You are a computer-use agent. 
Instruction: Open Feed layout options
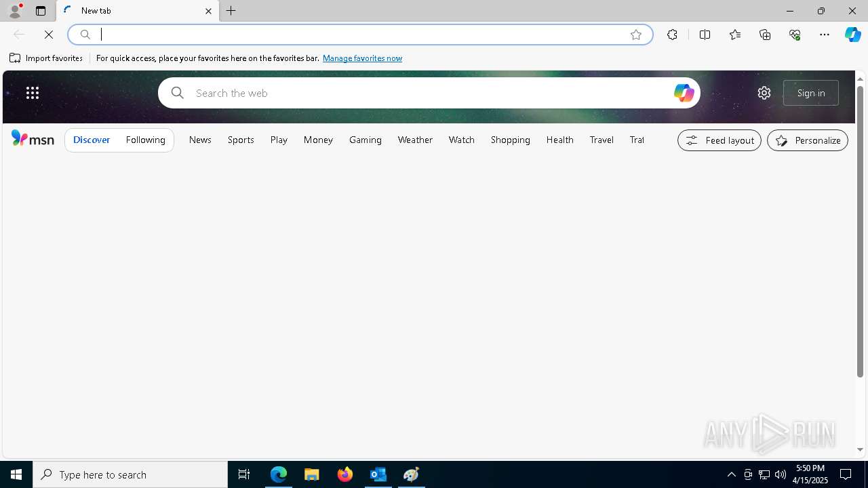pyautogui.click(x=719, y=140)
